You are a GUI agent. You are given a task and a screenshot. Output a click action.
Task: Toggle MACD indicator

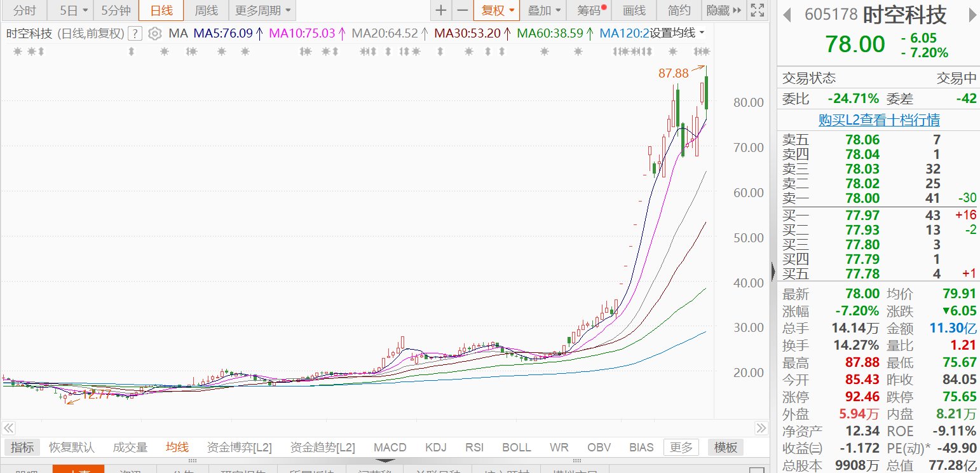click(390, 447)
